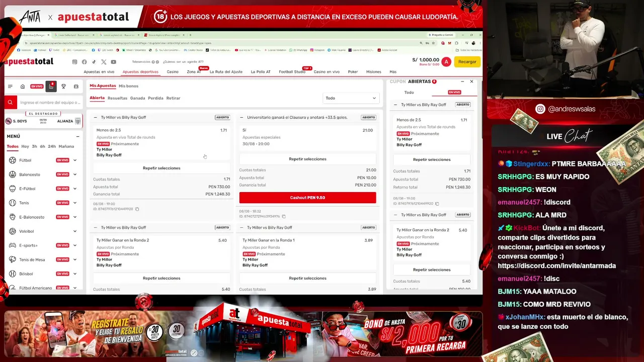Cash out PEN 9.50
This screenshot has height=362, width=644.
(307, 198)
